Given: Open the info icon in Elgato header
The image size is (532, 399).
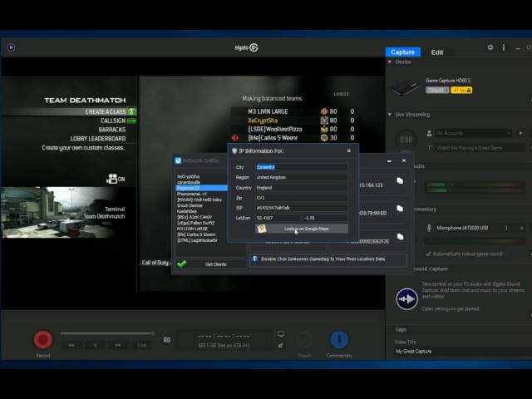Looking at the screenshot, I should click(504, 47).
